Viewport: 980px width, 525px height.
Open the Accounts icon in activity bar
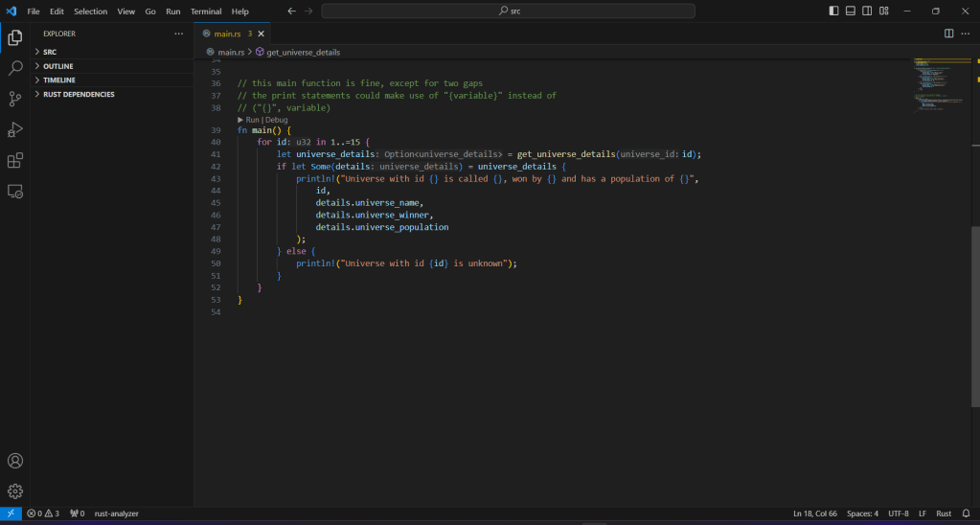point(15,461)
